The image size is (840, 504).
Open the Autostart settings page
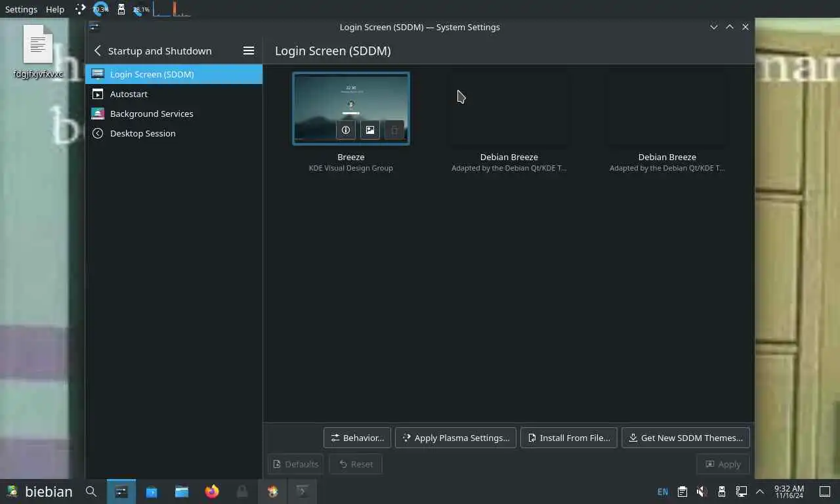click(x=174, y=94)
